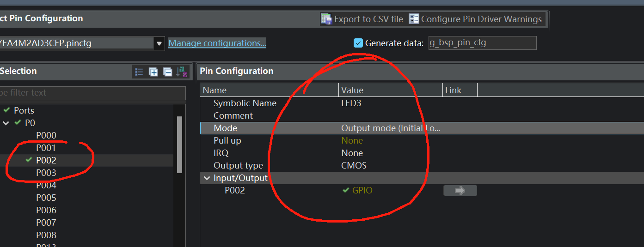The image size is (644, 247).
Task: Select the Ports root tree node
Action: (x=24, y=110)
